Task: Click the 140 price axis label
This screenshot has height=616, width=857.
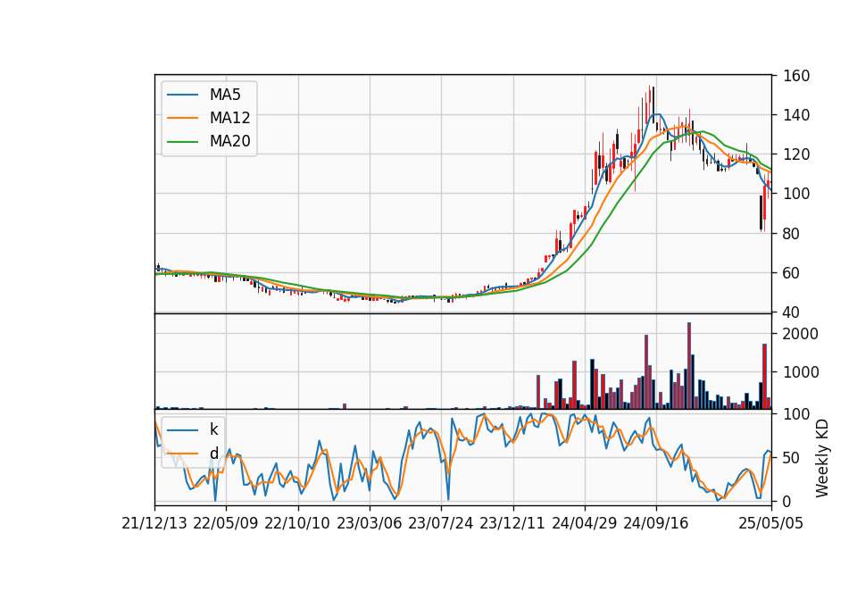Action: coord(796,115)
